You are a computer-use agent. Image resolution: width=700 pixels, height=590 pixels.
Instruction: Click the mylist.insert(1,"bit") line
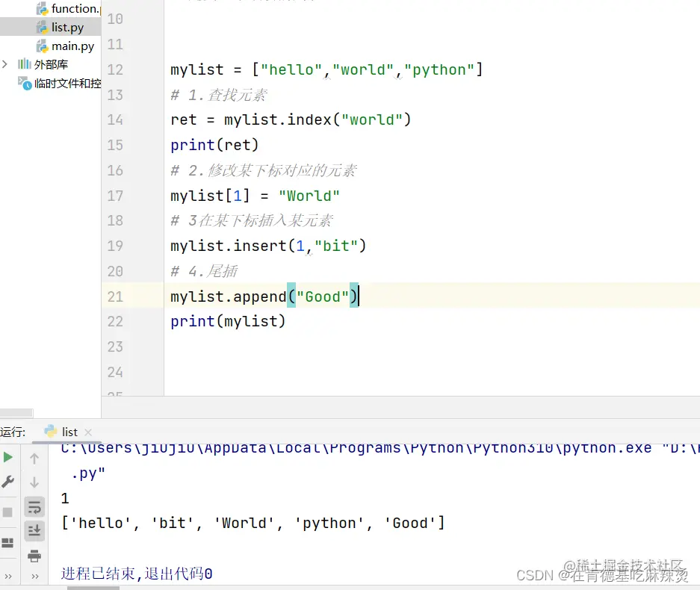268,246
